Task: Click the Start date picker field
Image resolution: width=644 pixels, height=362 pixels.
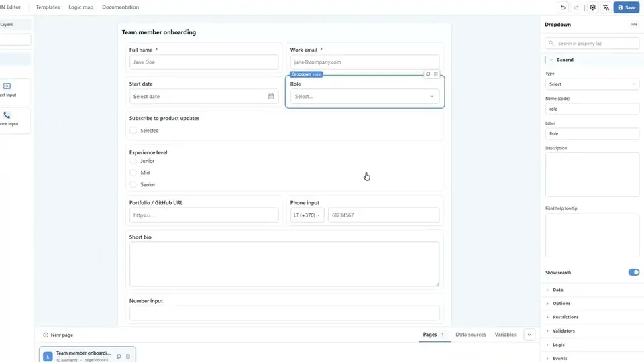Action: pyautogui.click(x=204, y=96)
